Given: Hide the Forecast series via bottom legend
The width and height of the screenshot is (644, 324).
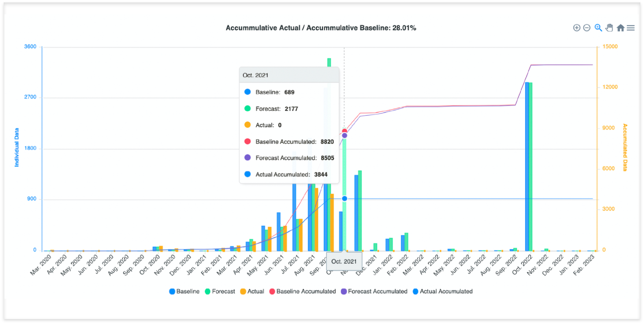Looking at the screenshot, I should tap(220, 291).
